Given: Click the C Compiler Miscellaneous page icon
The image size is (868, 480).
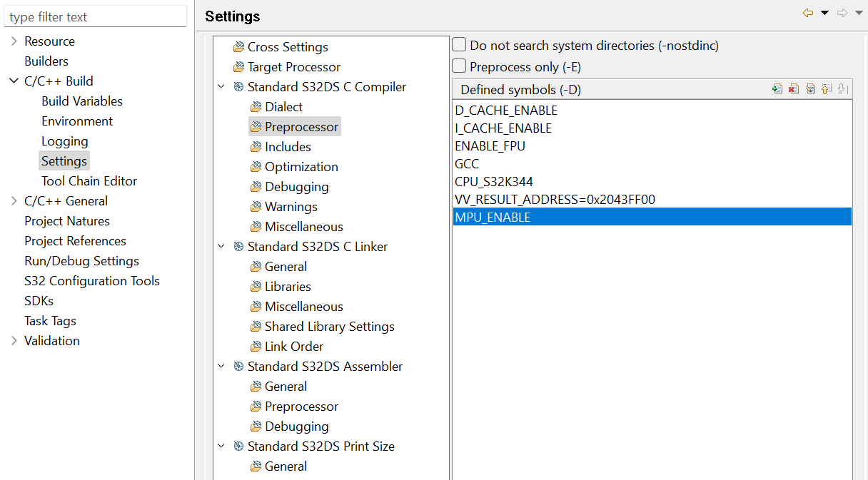Looking at the screenshot, I should tap(256, 227).
